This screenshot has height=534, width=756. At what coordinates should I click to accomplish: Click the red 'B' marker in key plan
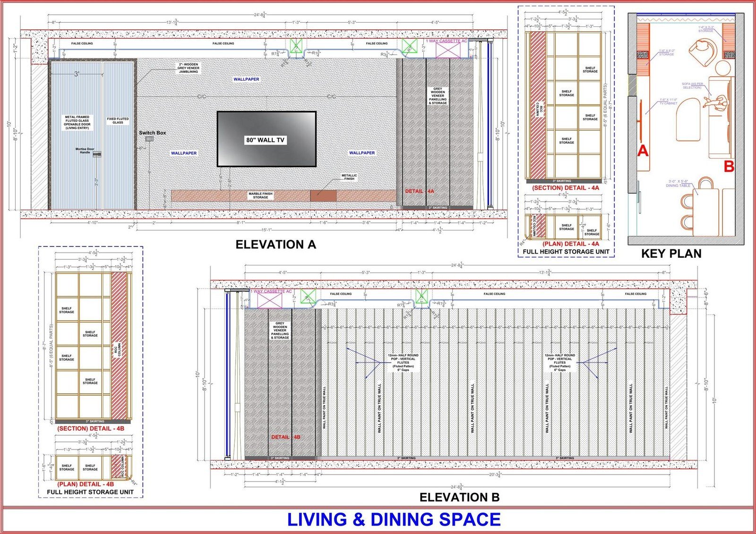pos(729,167)
